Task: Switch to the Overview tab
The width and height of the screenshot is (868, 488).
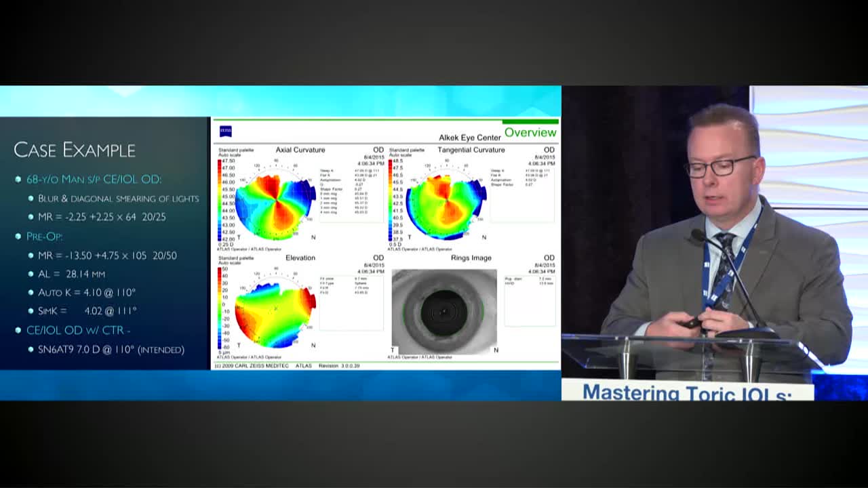Action: point(530,133)
